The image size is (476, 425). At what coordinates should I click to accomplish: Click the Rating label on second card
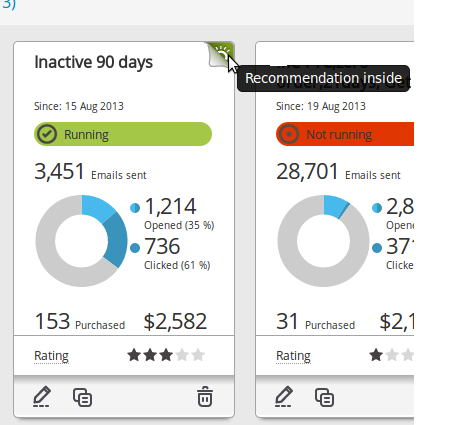click(x=293, y=356)
